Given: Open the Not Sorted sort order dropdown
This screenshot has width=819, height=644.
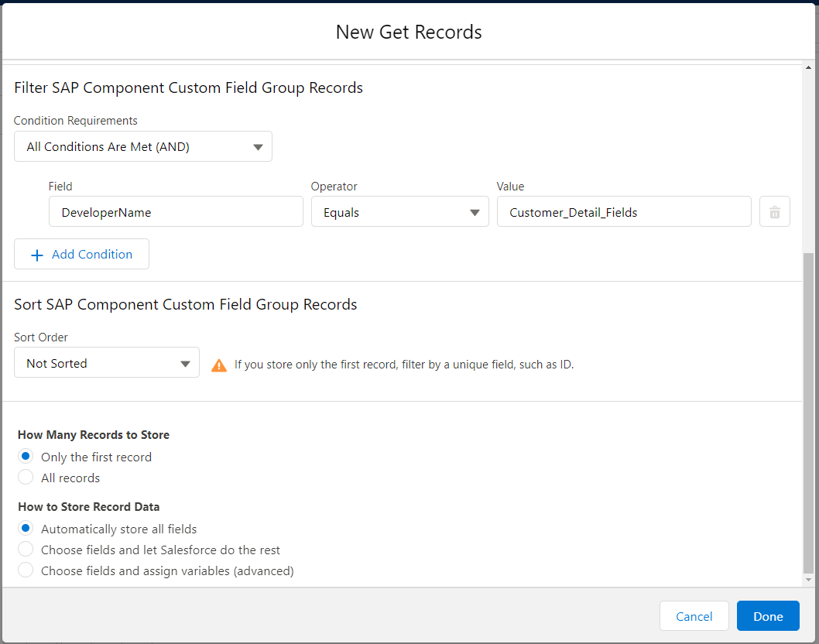Looking at the screenshot, I should [107, 363].
